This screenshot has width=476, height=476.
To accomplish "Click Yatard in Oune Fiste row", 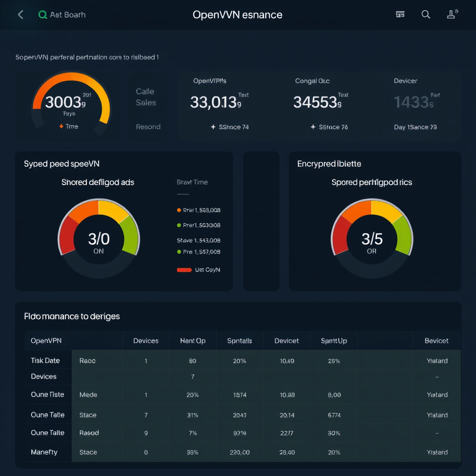I will pyautogui.click(x=437, y=395).
